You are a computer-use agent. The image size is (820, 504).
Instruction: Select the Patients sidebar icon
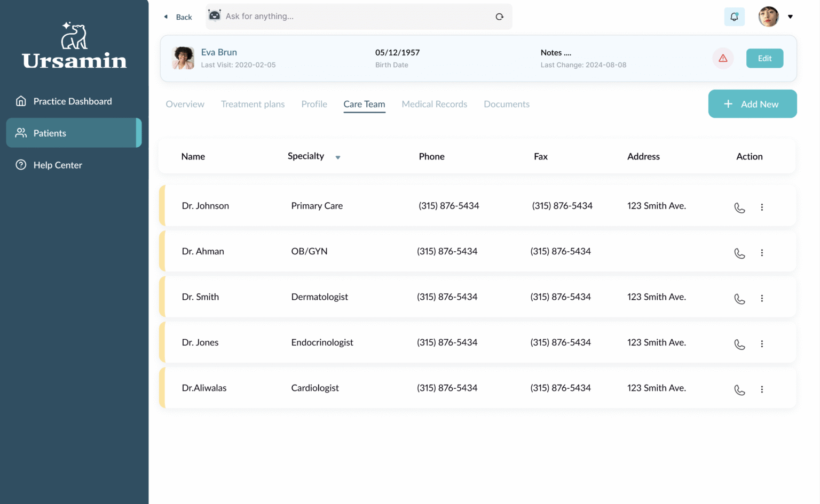[21, 133]
